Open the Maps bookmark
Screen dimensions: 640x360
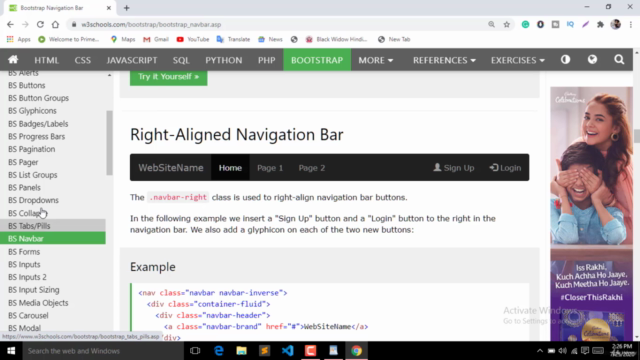pyautogui.click(x=123, y=39)
